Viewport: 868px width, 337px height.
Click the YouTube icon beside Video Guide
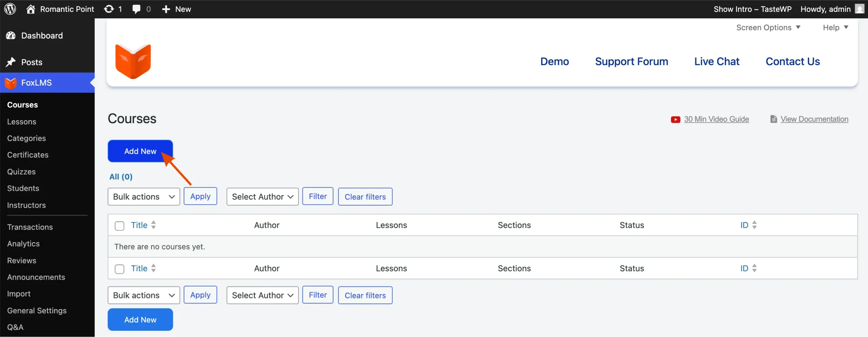(x=675, y=119)
